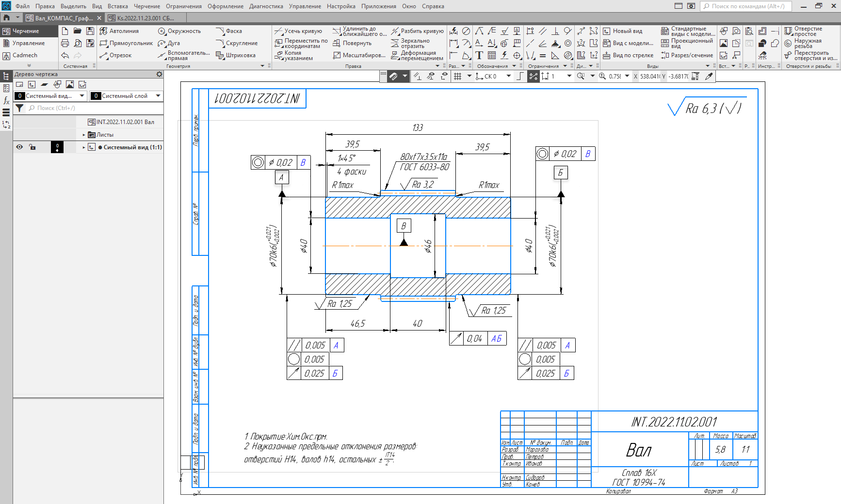Screen dimensions: 841x504
Task: Click the Разрез/сечение section tool
Action: (x=687, y=55)
